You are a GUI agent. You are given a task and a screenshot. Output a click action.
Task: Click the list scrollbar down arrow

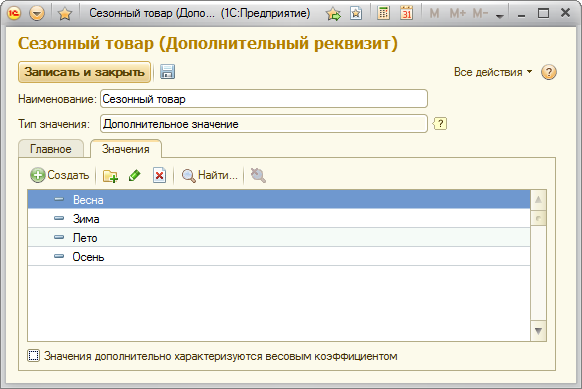point(538,330)
